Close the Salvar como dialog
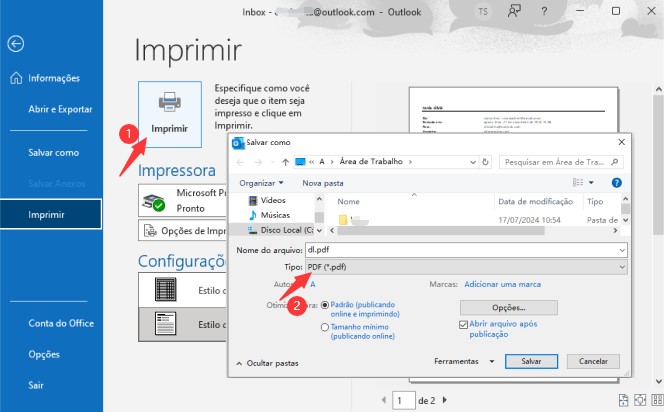Screen dimensions: 664x412 (x=621, y=142)
